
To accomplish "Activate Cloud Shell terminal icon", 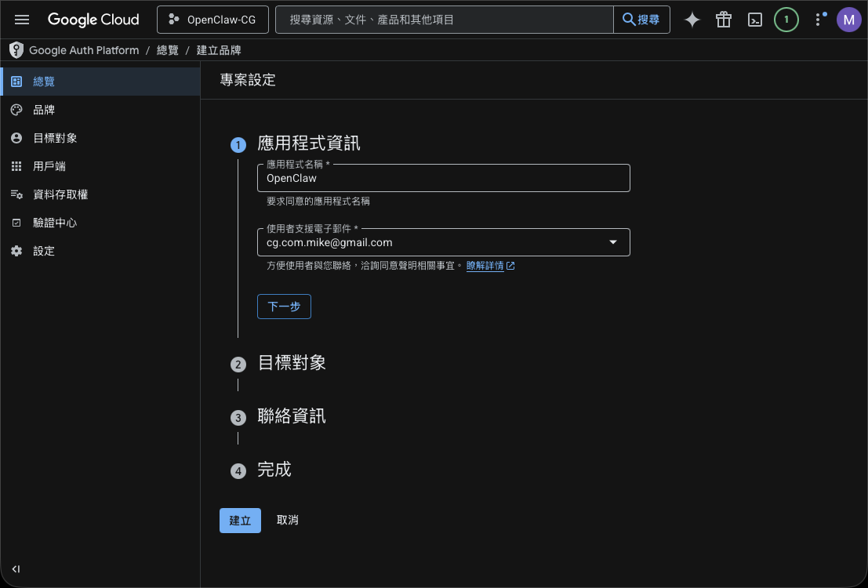I will click(x=754, y=20).
